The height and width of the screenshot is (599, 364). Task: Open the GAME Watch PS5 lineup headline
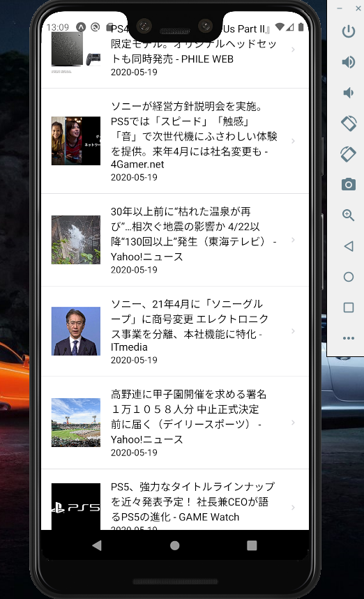click(193, 501)
